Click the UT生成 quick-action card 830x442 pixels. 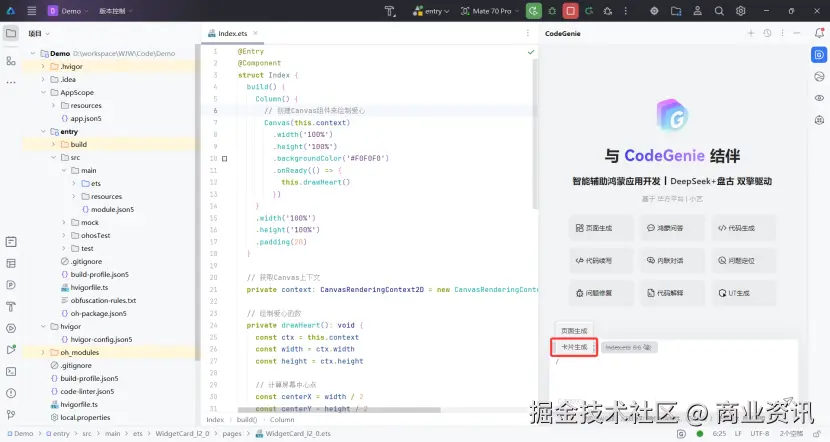pyautogui.click(x=743, y=293)
